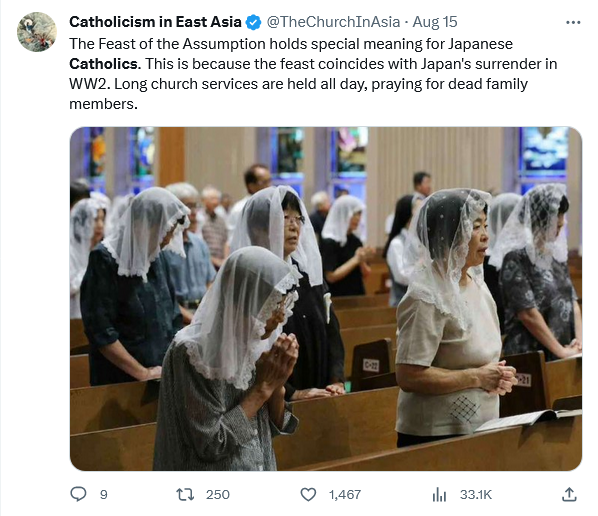Click the share upload arrow icon
The image size is (598, 516).
pos(569,494)
